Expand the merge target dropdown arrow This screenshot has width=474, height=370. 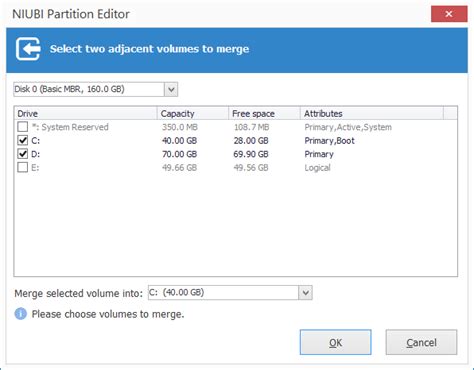305,293
